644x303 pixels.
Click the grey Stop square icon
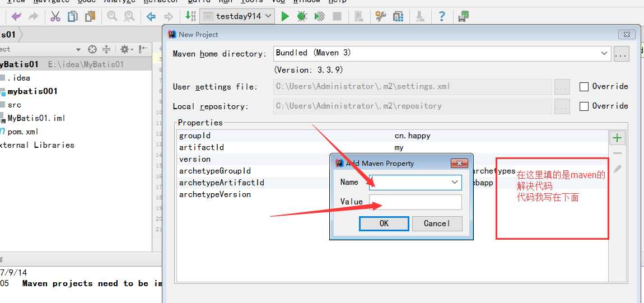point(337,16)
